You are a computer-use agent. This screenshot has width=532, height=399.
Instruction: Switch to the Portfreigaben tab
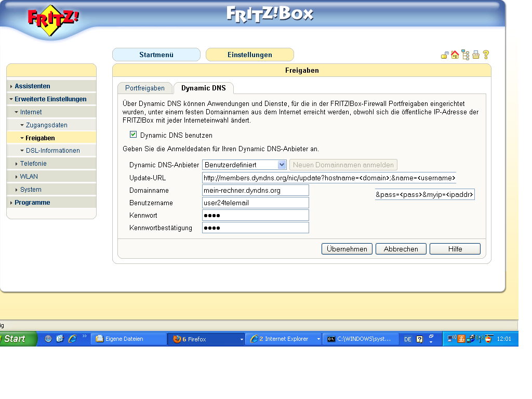pos(145,88)
